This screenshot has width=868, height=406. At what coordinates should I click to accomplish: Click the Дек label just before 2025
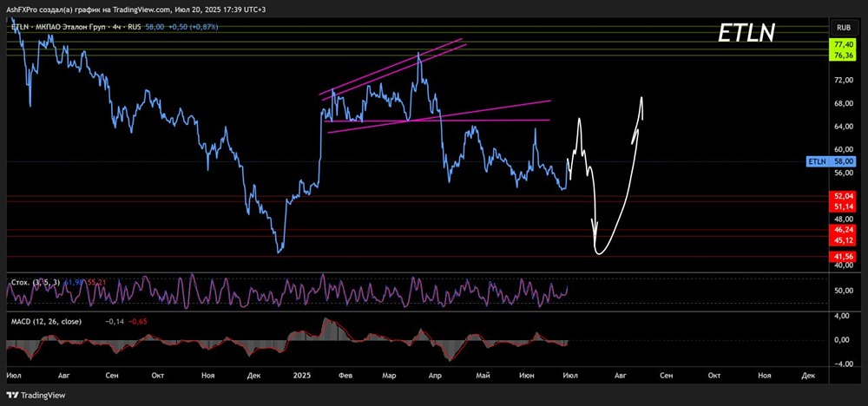[x=254, y=376]
